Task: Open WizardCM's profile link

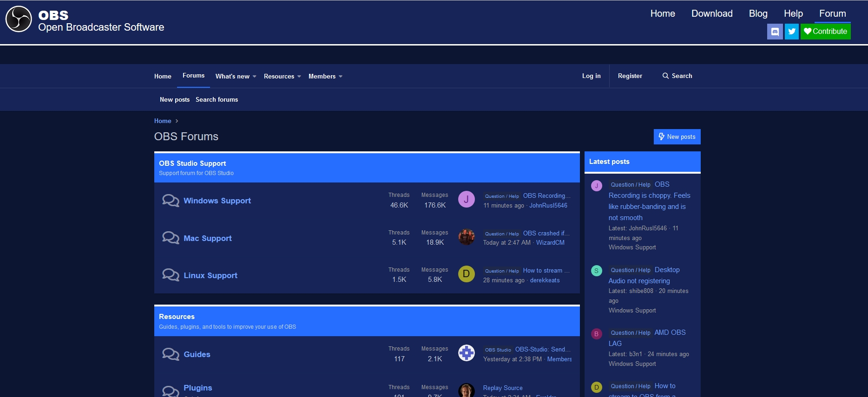Action: (550, 242)
